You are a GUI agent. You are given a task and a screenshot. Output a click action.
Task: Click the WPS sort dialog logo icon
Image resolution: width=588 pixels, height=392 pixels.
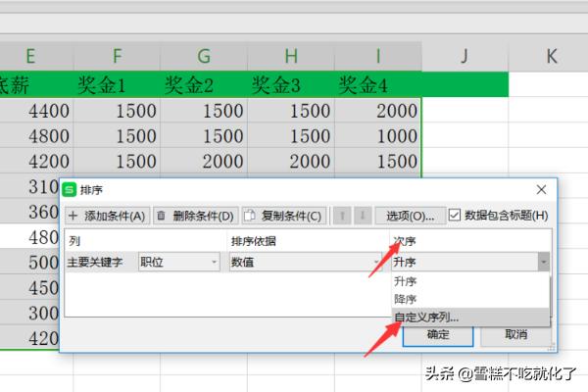pyautogui.click(x=70, y=189)
